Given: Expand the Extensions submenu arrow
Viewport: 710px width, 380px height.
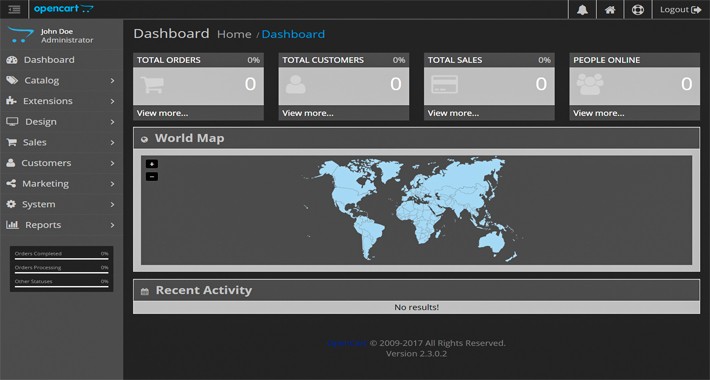Looking at the screenshot, I should 112,101.
